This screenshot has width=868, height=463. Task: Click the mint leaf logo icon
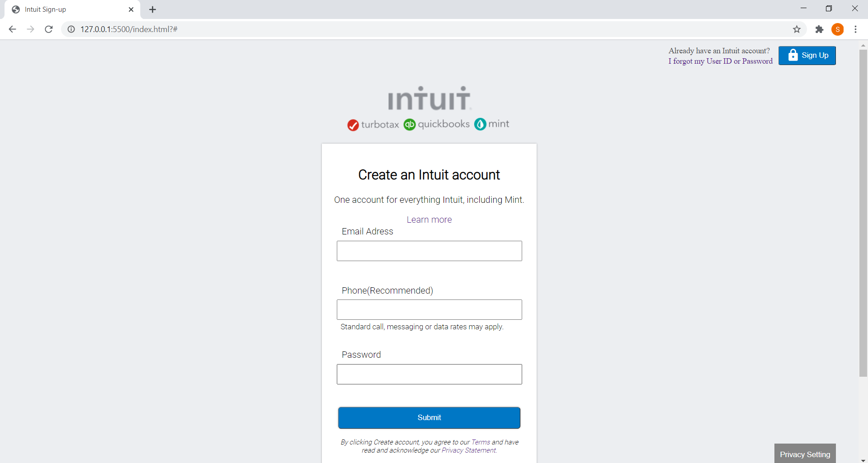(480, 124)
